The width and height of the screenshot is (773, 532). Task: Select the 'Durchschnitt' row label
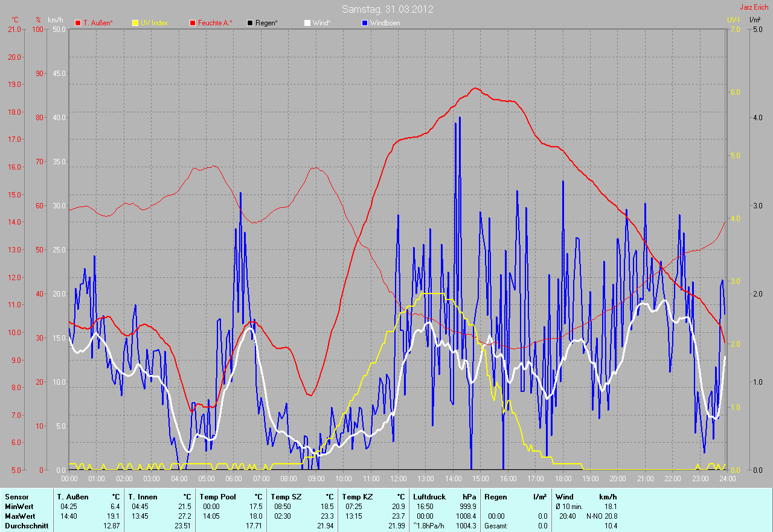[x=27, y=526]
